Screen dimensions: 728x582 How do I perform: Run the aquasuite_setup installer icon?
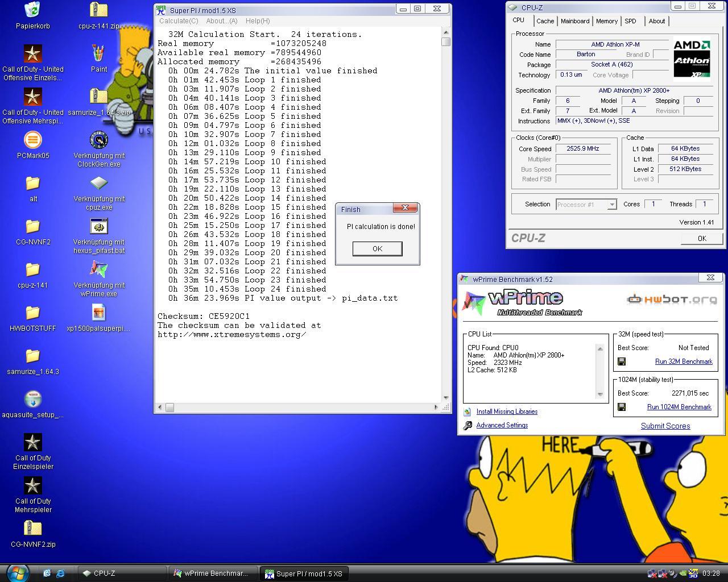pos(33,399)
